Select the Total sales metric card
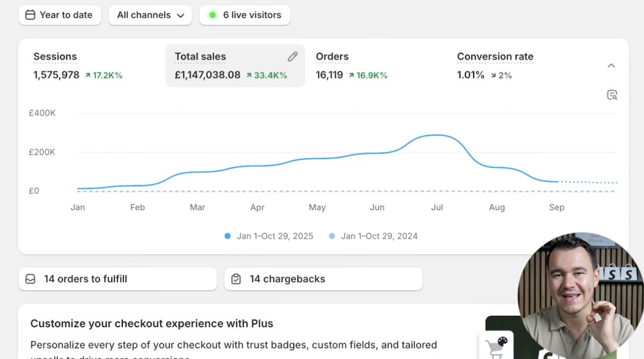Image resolution: width=644 pixels, height=359 pixels. click(235, 65)
